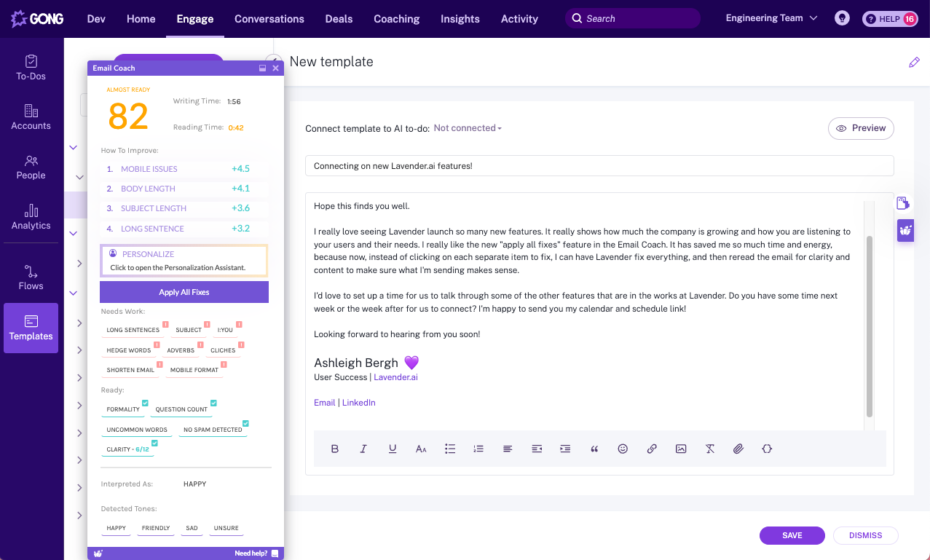The image size is (930, 560).
Task: Click the mug icon beside editor
Action: coord(903,203)
